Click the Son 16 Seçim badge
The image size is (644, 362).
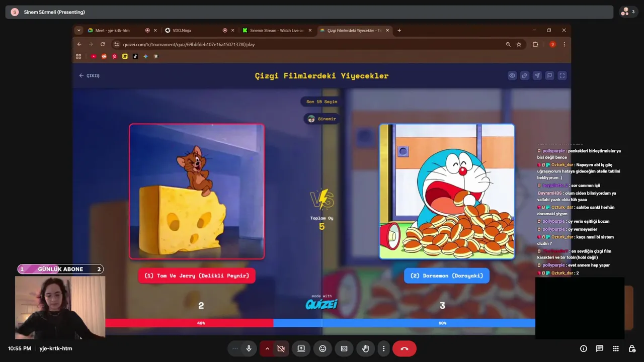(322, 102)
